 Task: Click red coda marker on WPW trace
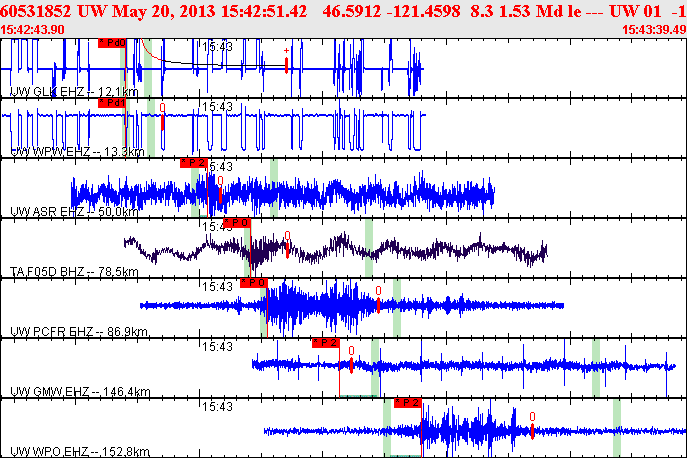click(163, 117)
